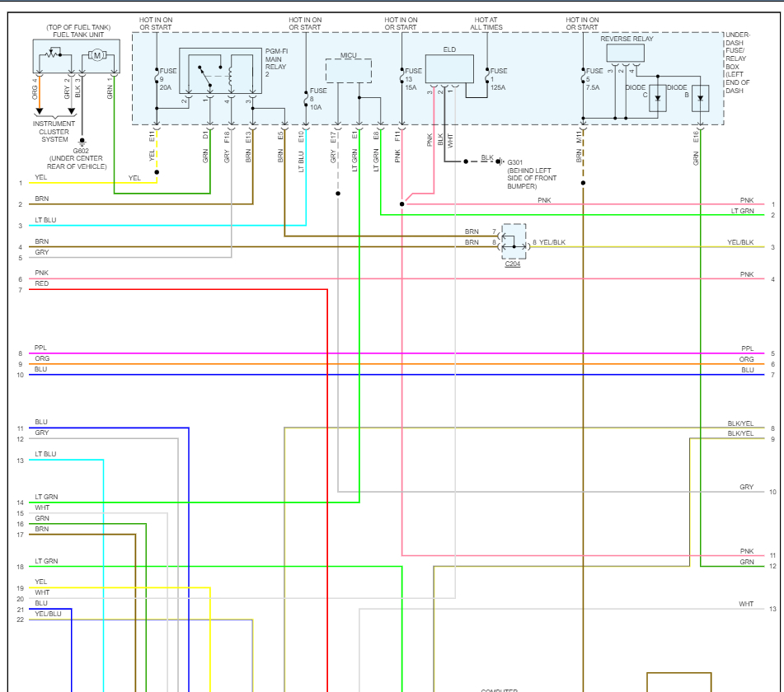
Task: Click the Fuse 13 15A symbol
Action: [x=402, y=75]
